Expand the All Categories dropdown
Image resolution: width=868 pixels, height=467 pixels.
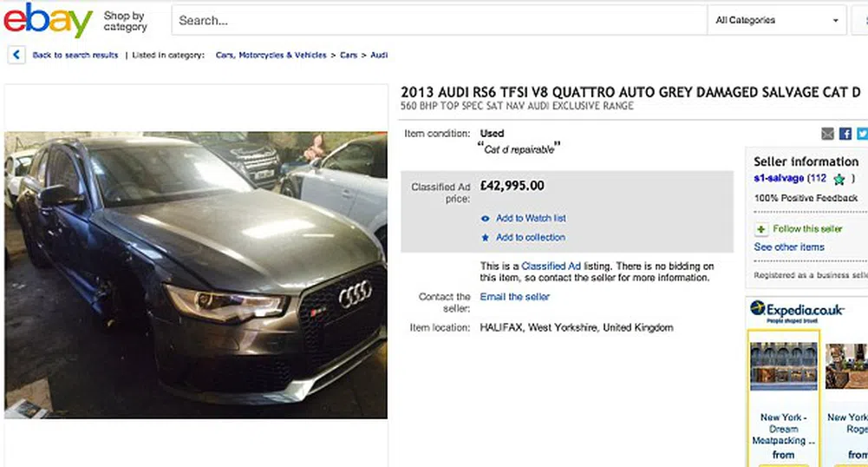[x=777, y=21]
